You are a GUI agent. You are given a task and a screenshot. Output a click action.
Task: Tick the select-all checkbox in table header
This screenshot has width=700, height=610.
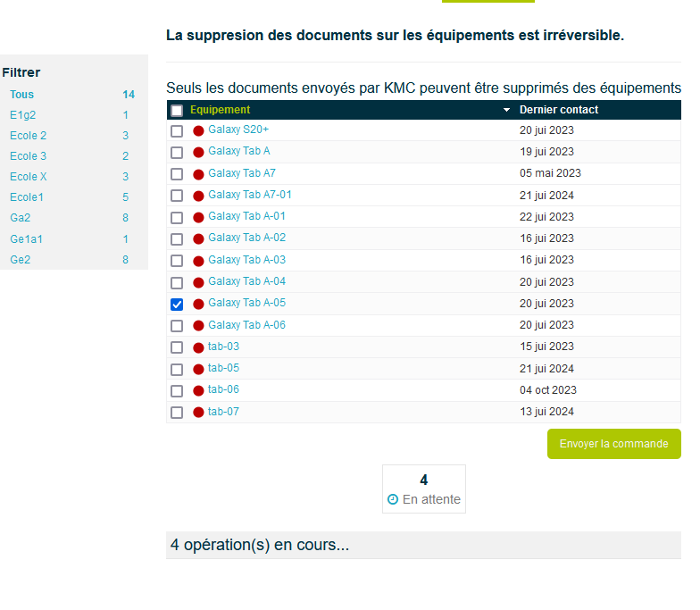click(177, 111)
